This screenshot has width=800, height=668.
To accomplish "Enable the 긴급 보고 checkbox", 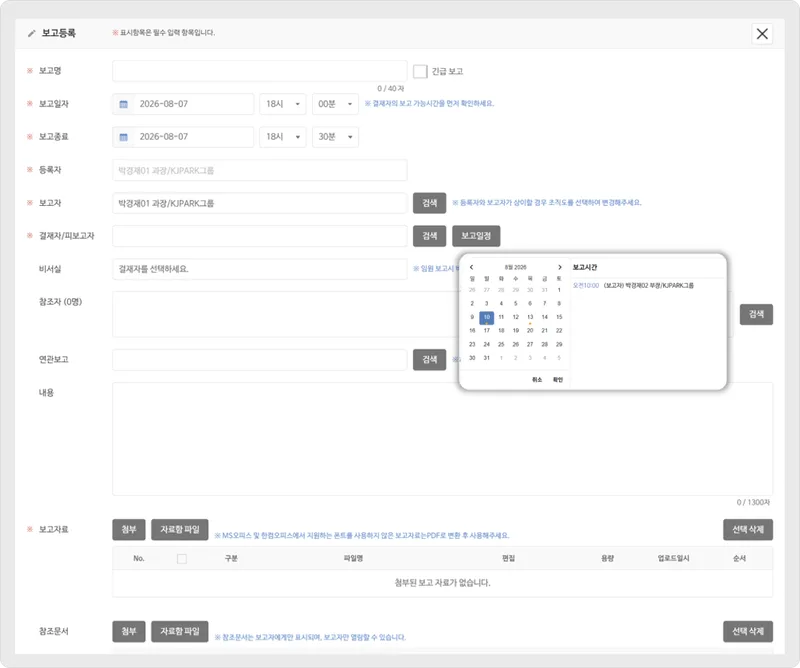I will (x=420, y=71).
